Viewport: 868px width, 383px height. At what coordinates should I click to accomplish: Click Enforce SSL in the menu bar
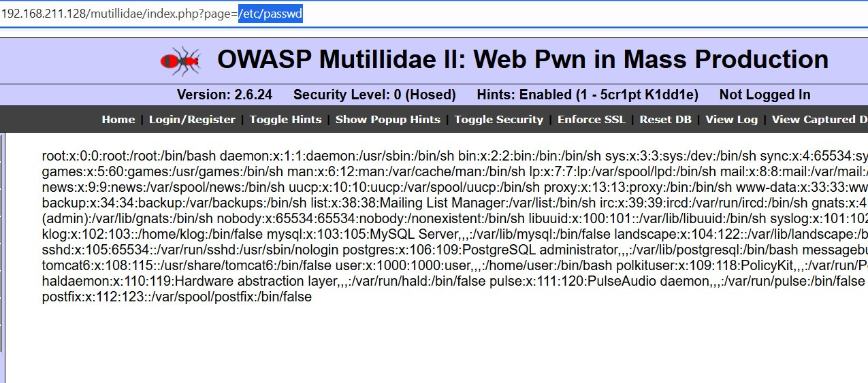tap(591, 120)
